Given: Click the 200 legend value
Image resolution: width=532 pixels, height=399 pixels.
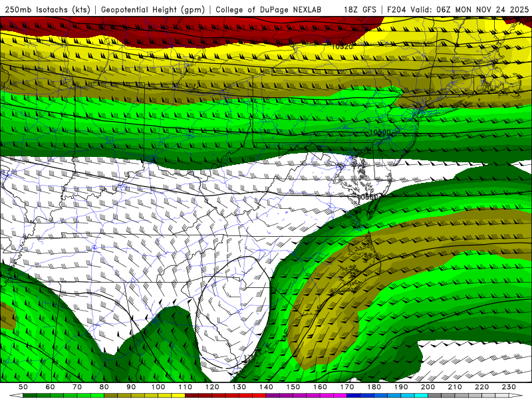Looking at the screenshot, I should point(428,387).
